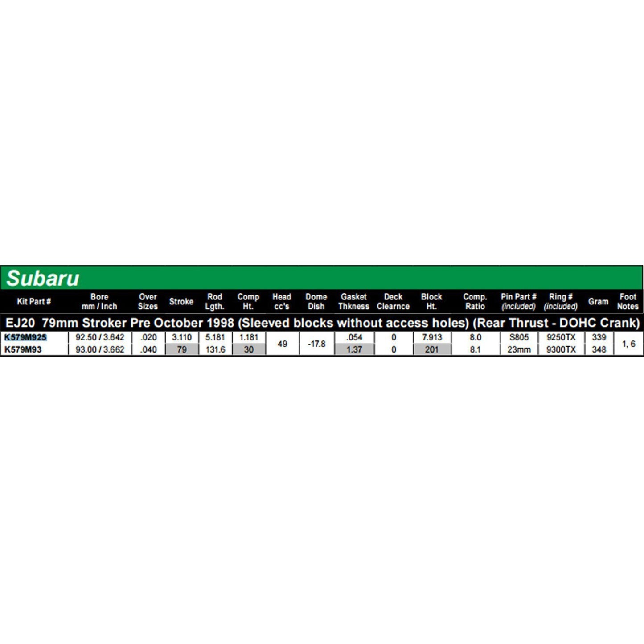The height and width of the screenshot is (644, 644).
Task: Click over size value .020
Action: click(148, 338)
